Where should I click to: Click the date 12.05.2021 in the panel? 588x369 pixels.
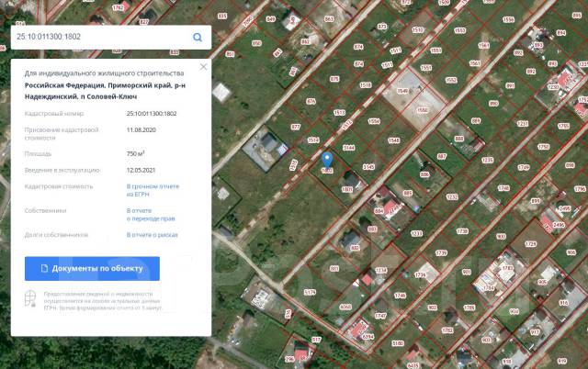pos(141,170)
